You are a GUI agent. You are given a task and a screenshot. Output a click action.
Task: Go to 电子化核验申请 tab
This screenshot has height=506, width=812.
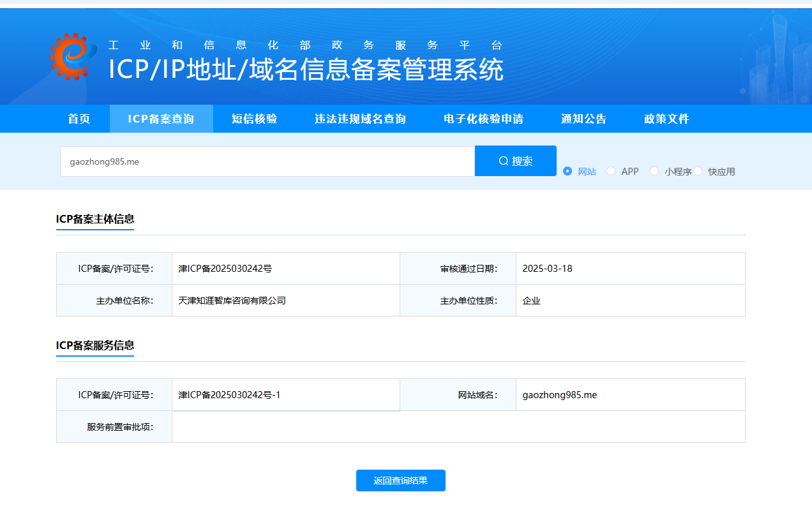483,119
